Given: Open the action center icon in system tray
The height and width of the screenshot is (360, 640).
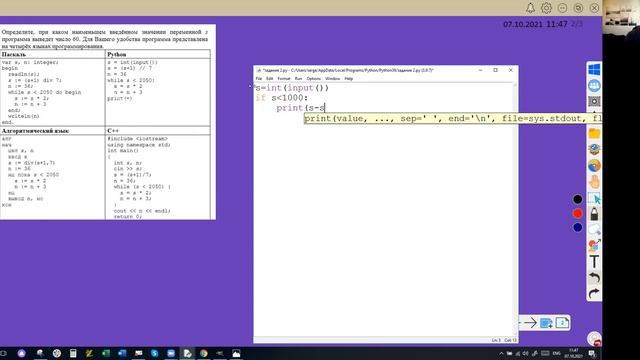Looking at the screenshot, I should click(x=592, y=353).
